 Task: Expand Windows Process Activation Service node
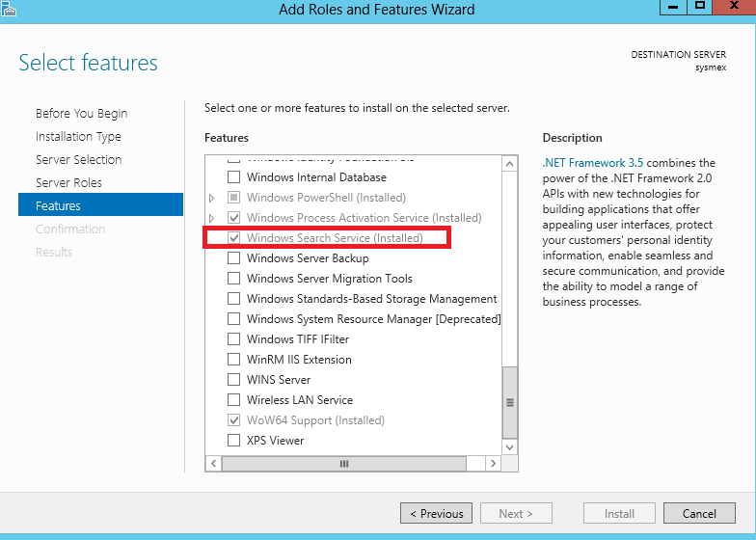click(212, 218)
